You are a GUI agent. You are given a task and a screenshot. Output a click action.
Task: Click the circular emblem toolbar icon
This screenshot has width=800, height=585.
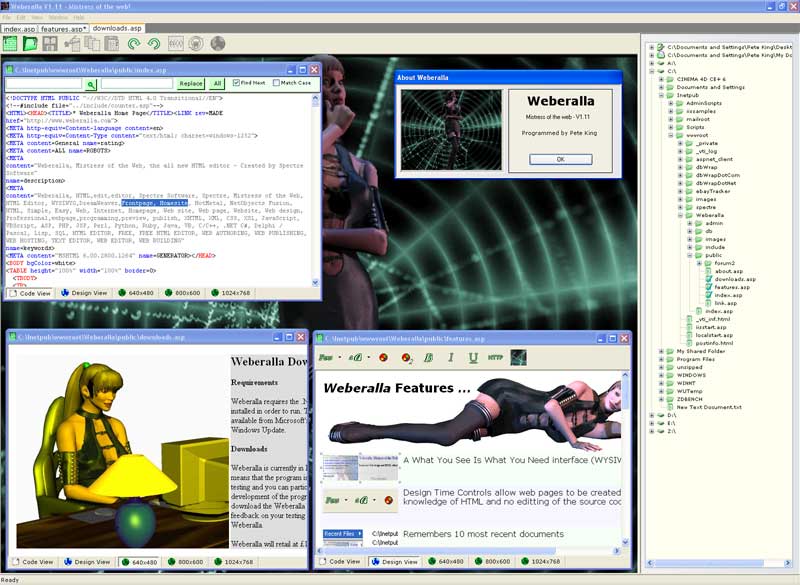click(196, 44)
